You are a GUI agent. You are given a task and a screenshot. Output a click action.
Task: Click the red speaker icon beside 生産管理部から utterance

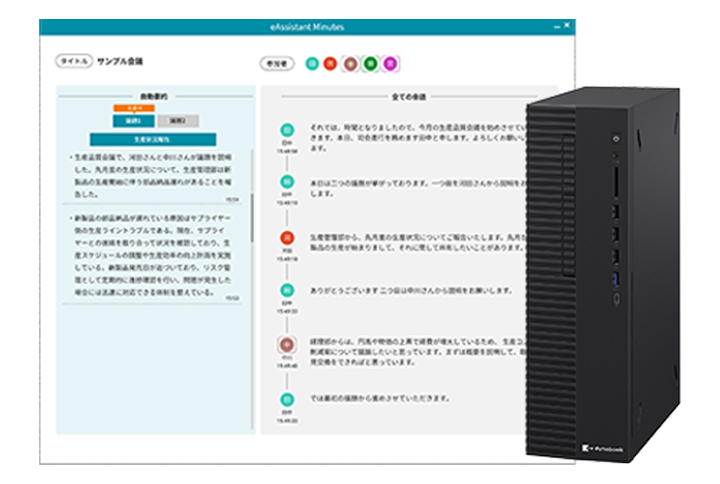tap(288, 238)
